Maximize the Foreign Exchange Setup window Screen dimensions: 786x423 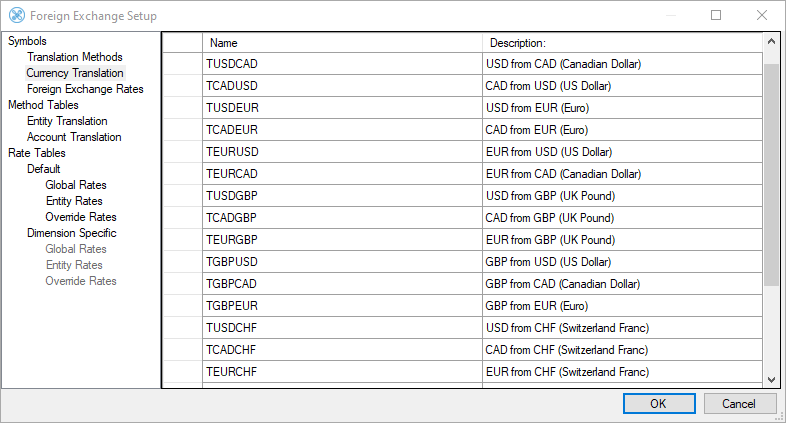coord(716,16)
